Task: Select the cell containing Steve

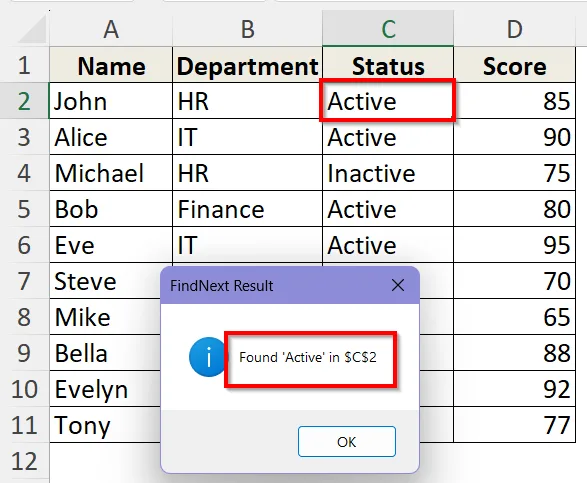Action: pos(105,281)
